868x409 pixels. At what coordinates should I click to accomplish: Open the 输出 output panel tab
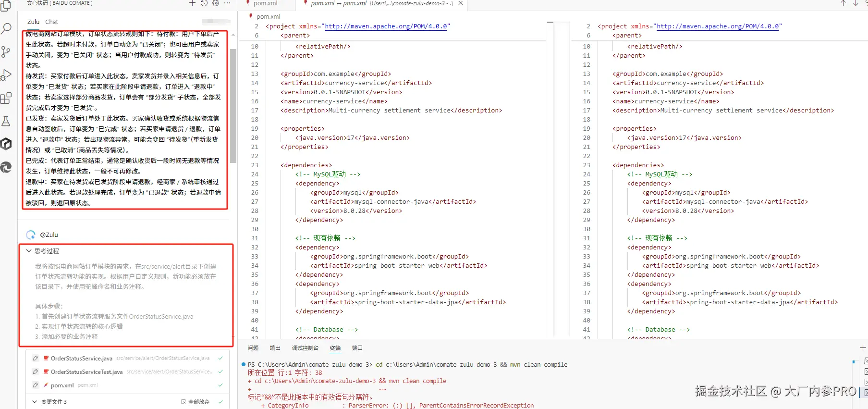[x=275, y=348]
